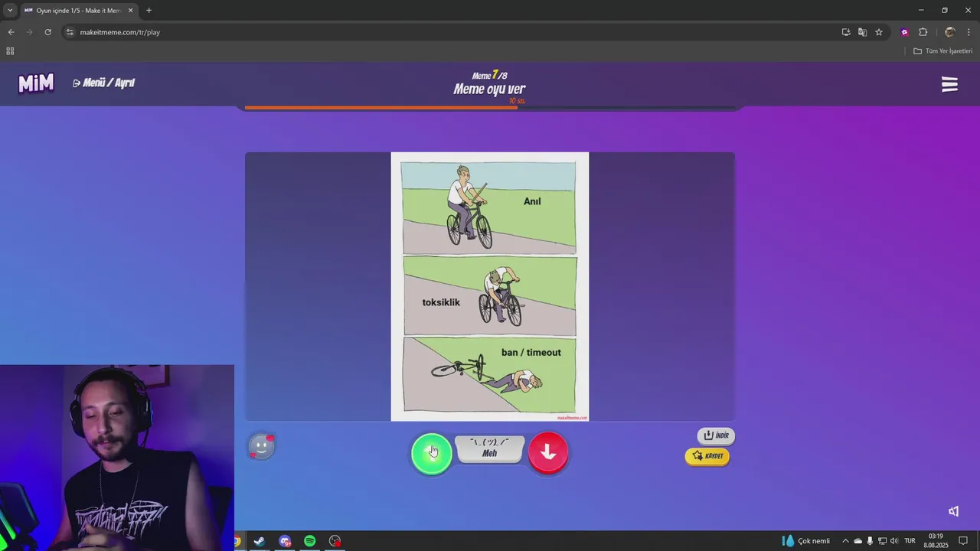Open the network display tray icon
The image size is (980, 551).
[882, 541]
